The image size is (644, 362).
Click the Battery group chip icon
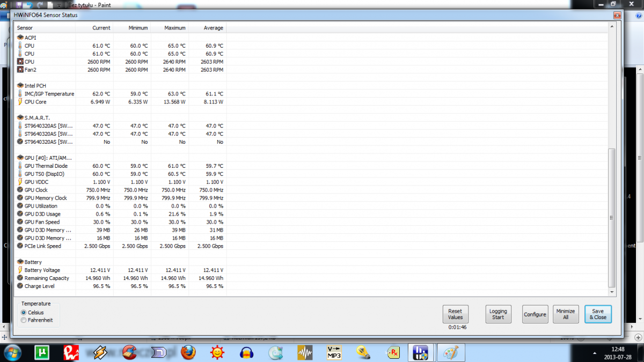pos(20,262)
